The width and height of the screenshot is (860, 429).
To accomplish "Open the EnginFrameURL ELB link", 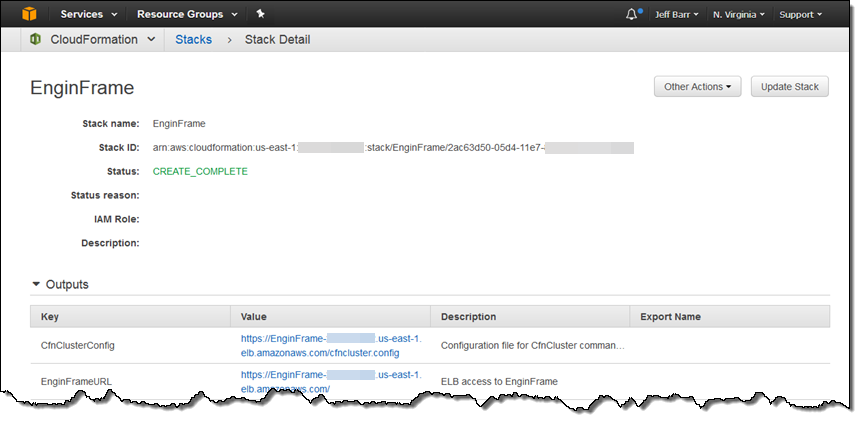I will pyautogui.click(x=331, y=381).
